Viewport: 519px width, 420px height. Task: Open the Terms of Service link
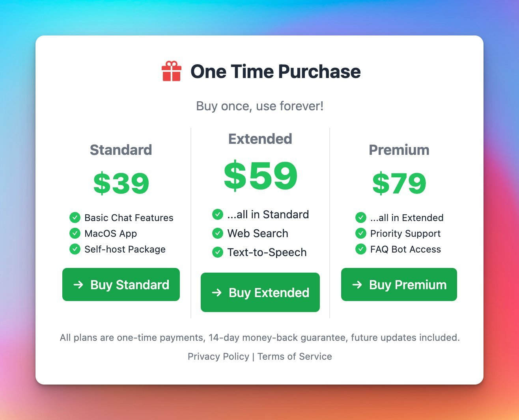(x=295, y=357)
